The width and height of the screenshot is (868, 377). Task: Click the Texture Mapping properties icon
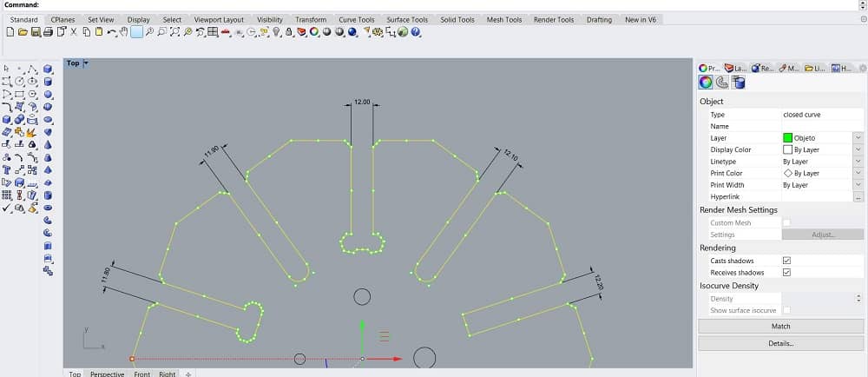click(x=738, y=83)
